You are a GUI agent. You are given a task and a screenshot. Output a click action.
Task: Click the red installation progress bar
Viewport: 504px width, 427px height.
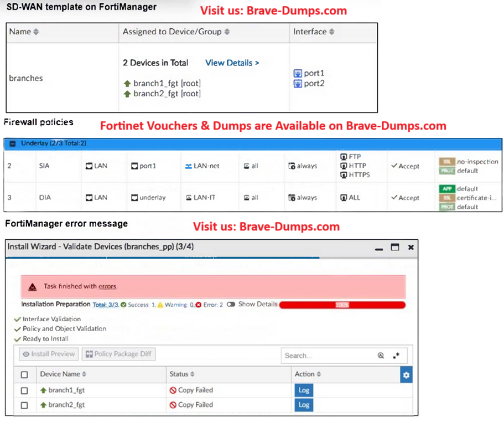pyautogui.click(x=343, y=305)
